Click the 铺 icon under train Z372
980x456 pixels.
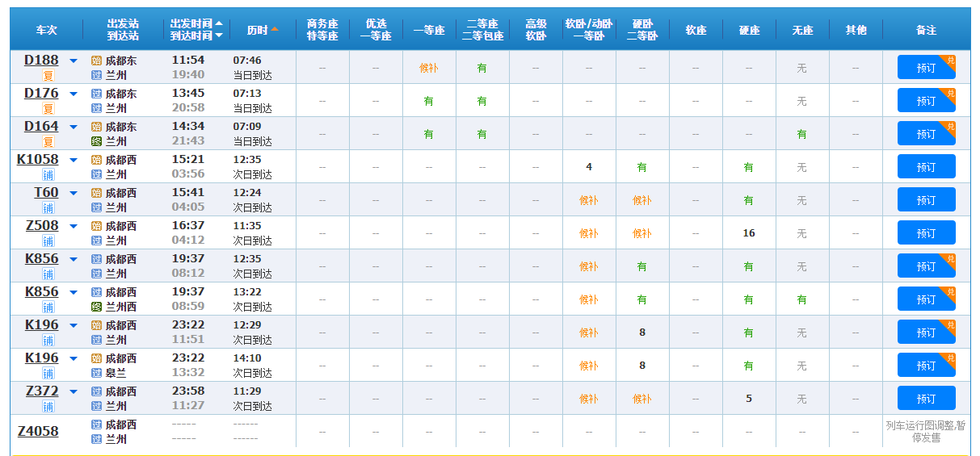[48, 406]
